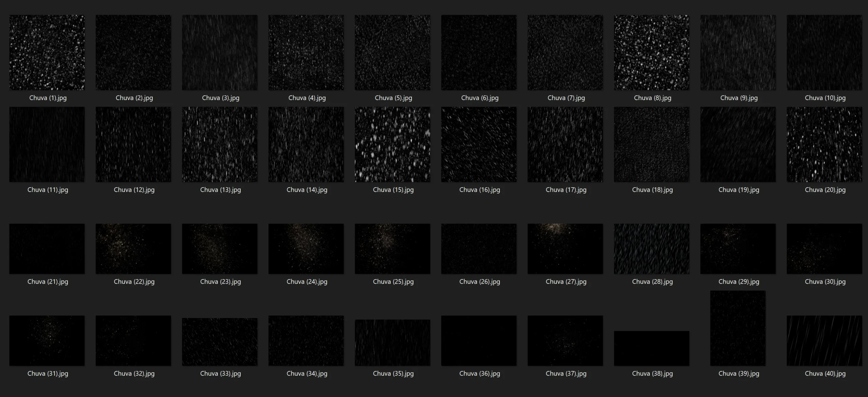Select thumbnail of Chuva (15).jpg

tap(392, 145)
